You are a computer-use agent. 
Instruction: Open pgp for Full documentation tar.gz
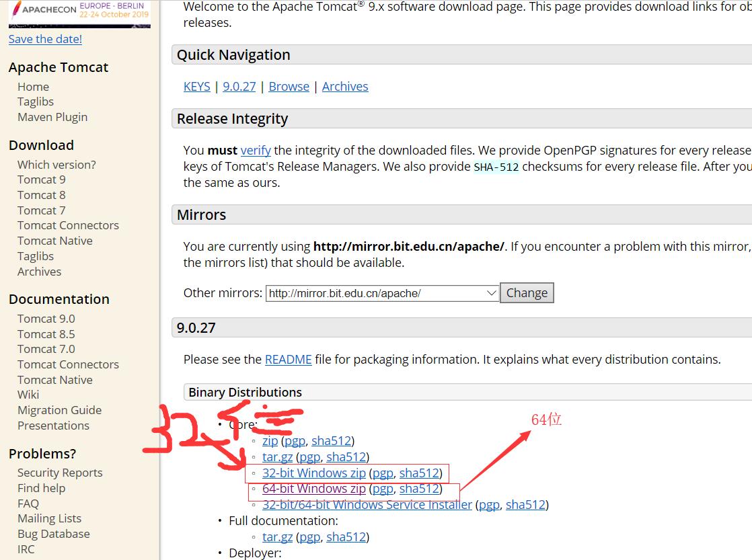coord(310,537)
